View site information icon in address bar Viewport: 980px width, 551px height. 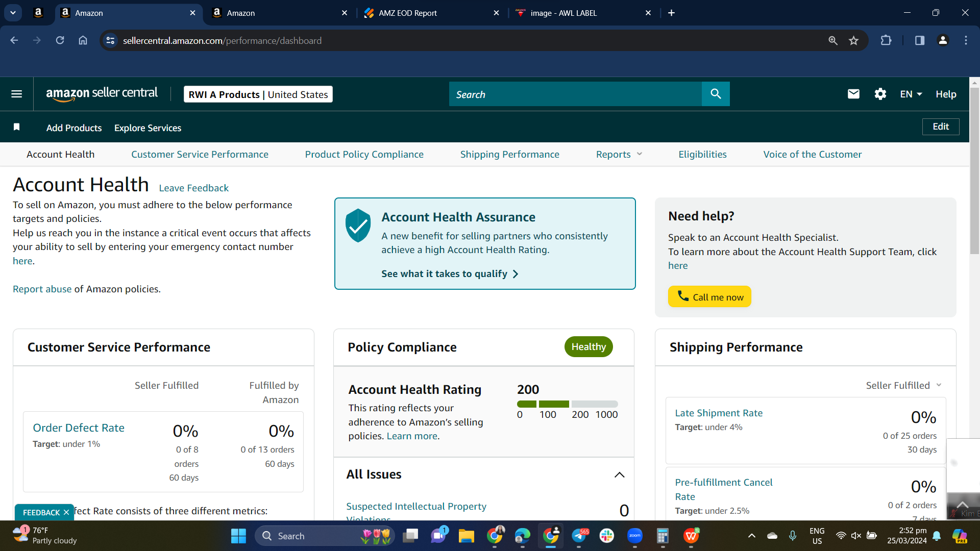tap(110, 40)
